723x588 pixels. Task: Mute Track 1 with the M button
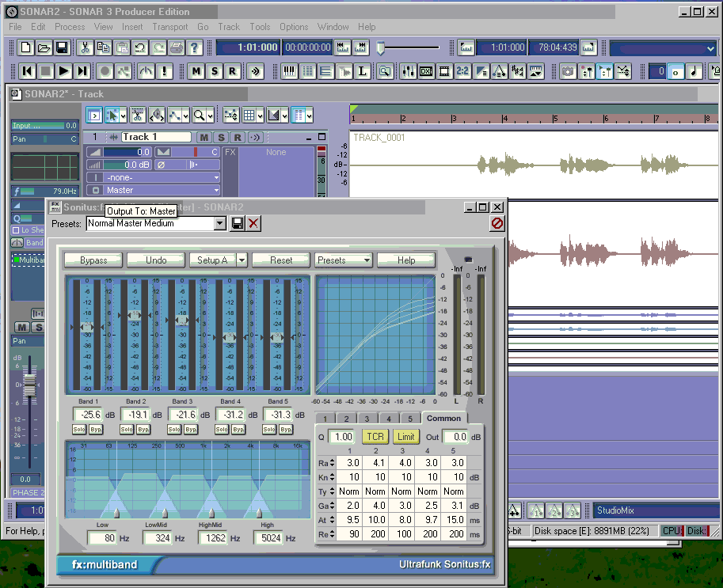pyautogui.click(x=204, y=137)
